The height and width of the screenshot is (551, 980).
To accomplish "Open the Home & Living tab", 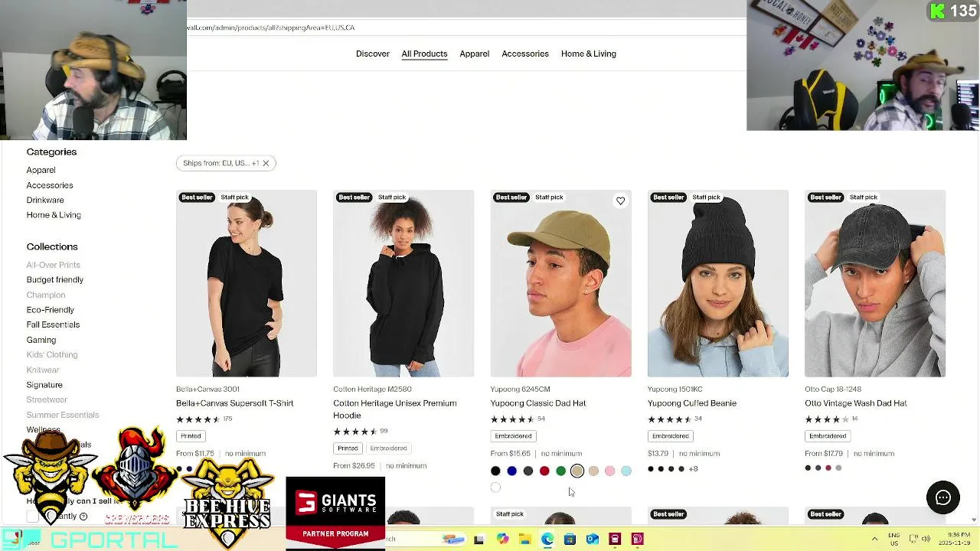I will 588,54.
